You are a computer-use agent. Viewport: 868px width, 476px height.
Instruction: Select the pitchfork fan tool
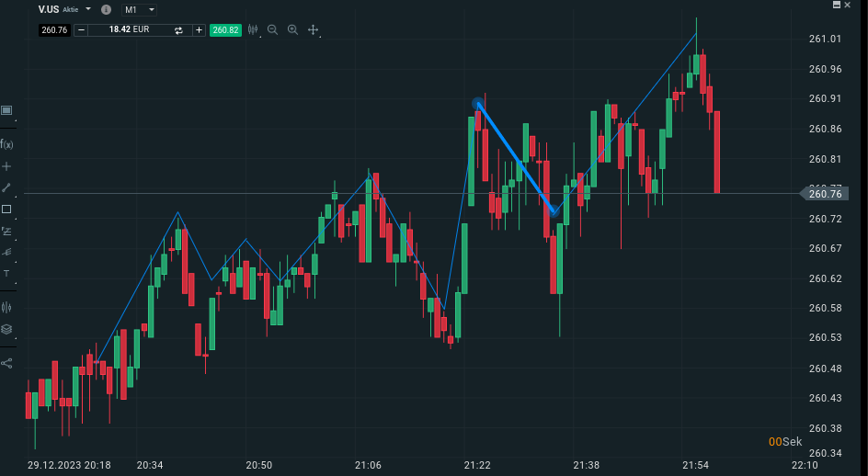(6, 253)
